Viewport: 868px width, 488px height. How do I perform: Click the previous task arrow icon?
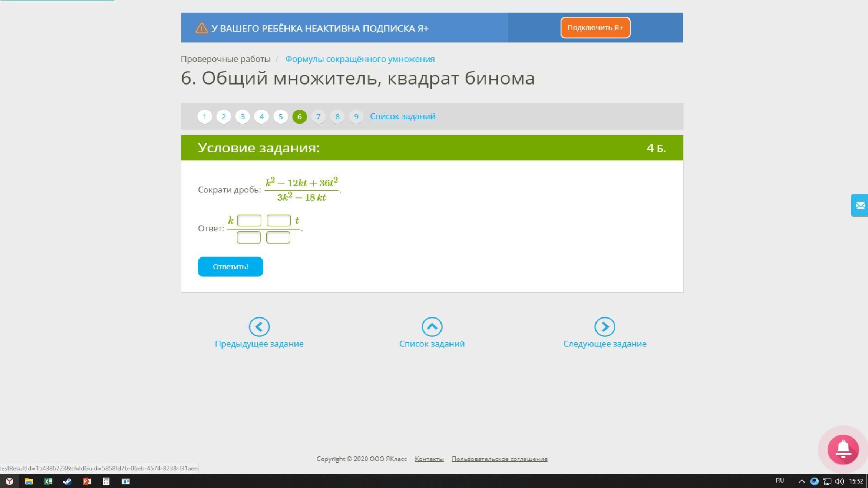[x=259, y=327]
